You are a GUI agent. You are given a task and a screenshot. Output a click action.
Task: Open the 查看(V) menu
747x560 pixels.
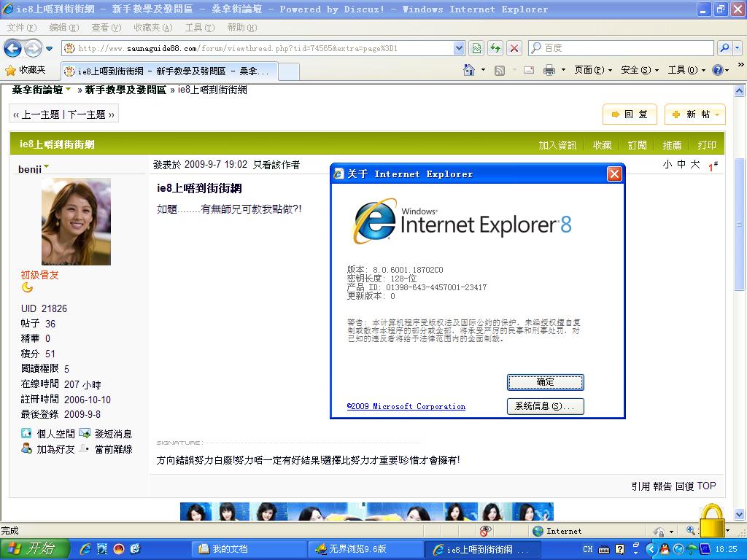107,28
